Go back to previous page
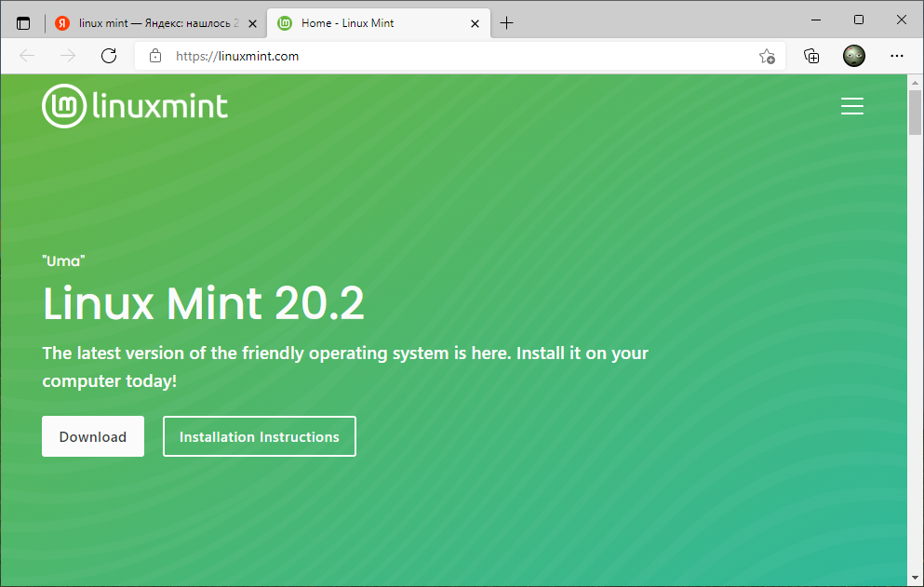 (27, 56)
